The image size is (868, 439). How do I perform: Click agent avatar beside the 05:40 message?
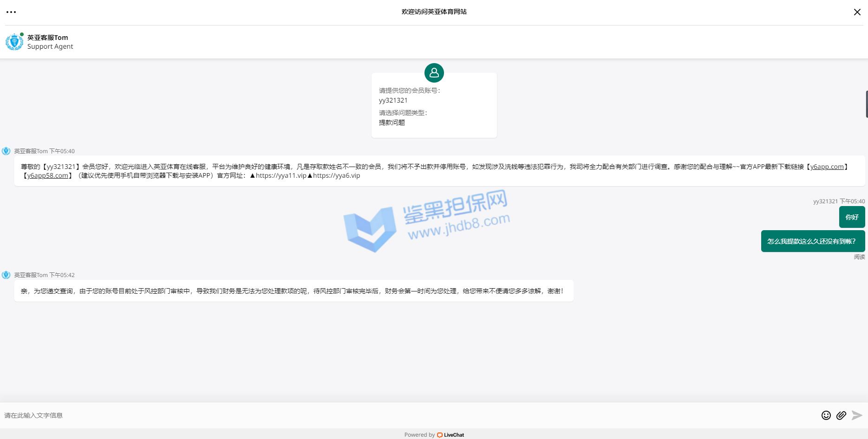[6, 151]
